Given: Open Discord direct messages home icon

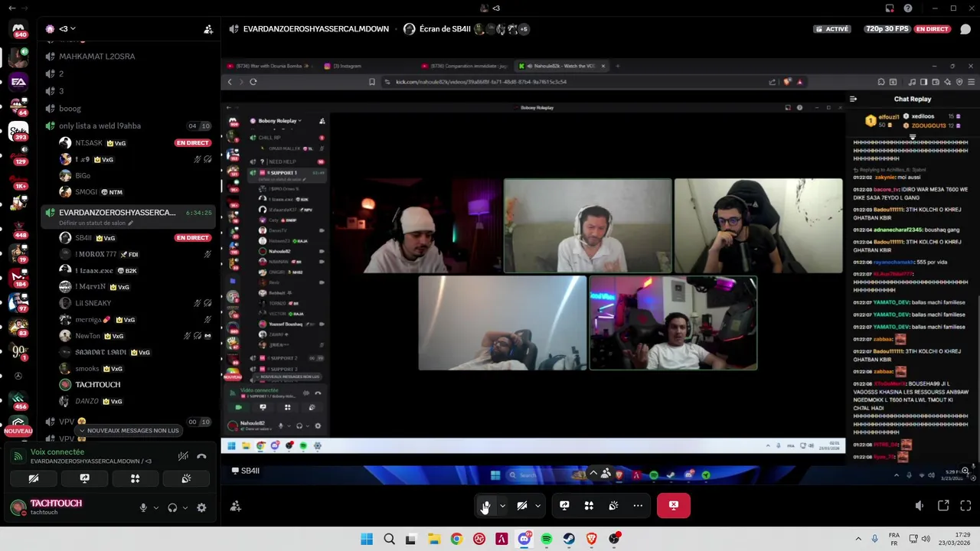Looking at the screenshot, I should (x=18, y=30).
